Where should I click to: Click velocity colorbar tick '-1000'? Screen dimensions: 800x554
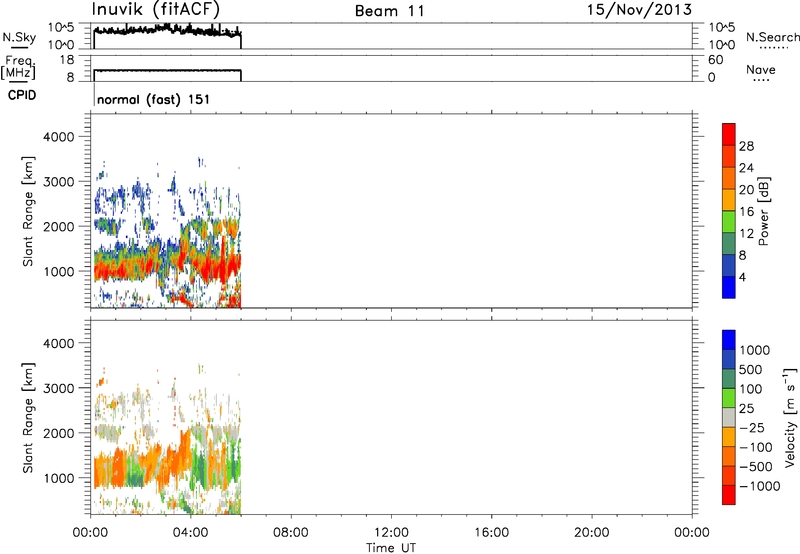759,486
